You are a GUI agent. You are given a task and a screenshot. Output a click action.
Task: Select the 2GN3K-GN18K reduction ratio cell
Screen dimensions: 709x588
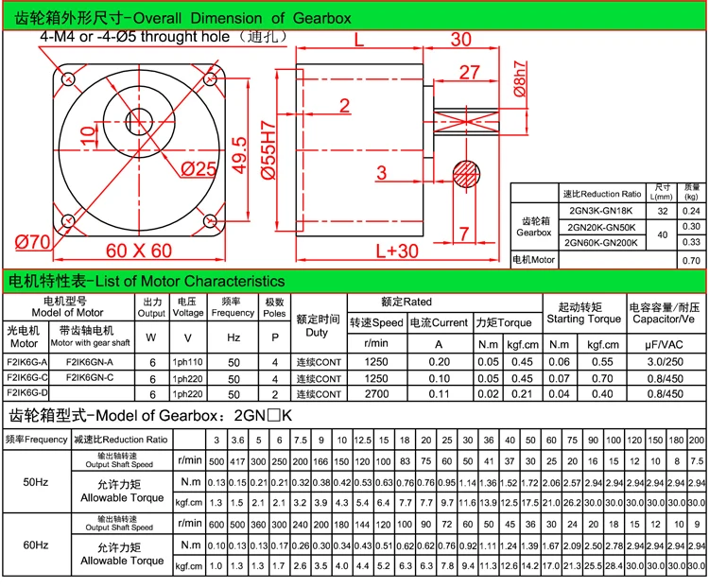click(601, 211)
